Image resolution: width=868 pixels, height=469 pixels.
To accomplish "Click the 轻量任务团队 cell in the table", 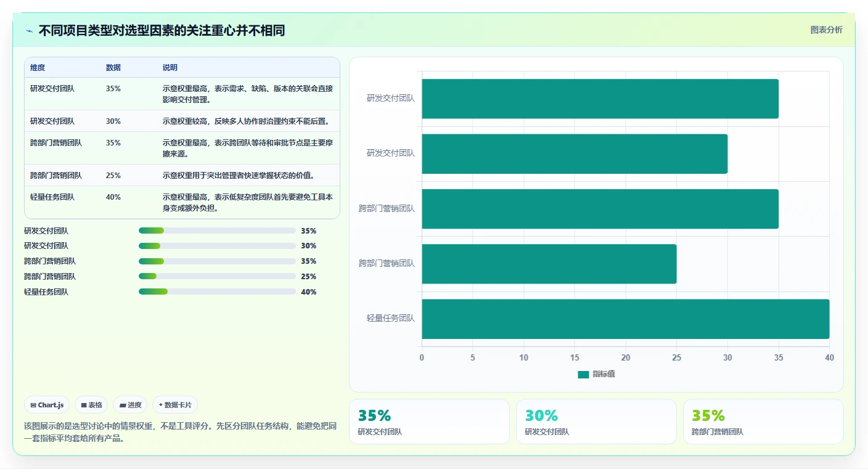I will coord(52,197).
